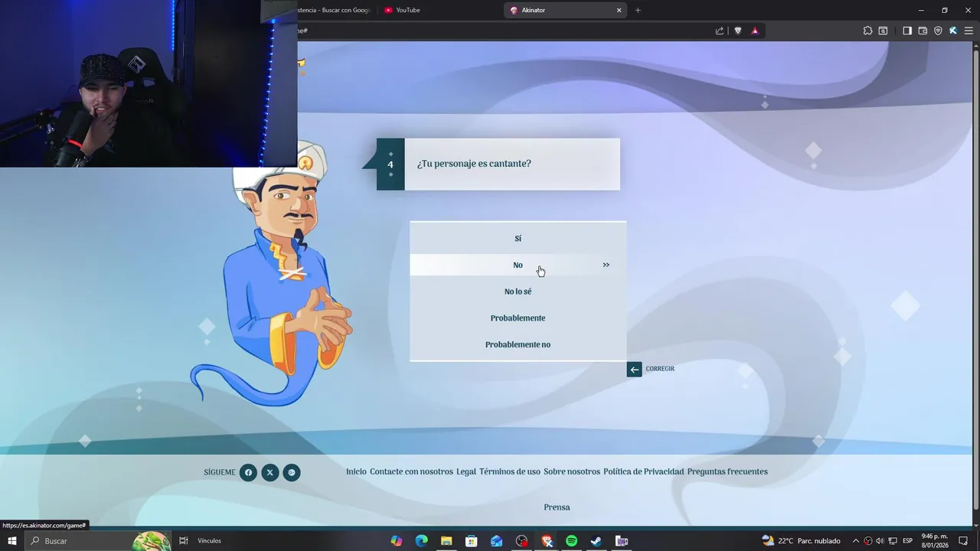The width and height of the screenshot is (980, 551).
Task: Open the blue mail app icon on taskbar
Action: coord(497,541)
